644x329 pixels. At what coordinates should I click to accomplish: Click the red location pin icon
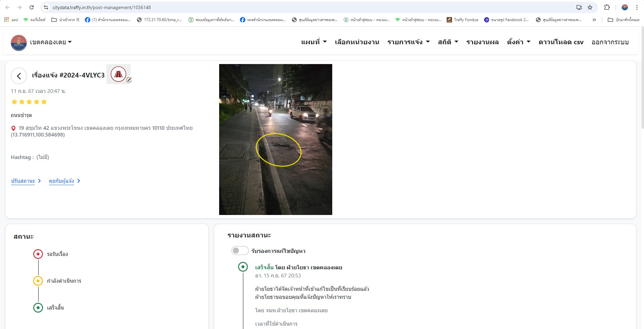pos(13,128)
